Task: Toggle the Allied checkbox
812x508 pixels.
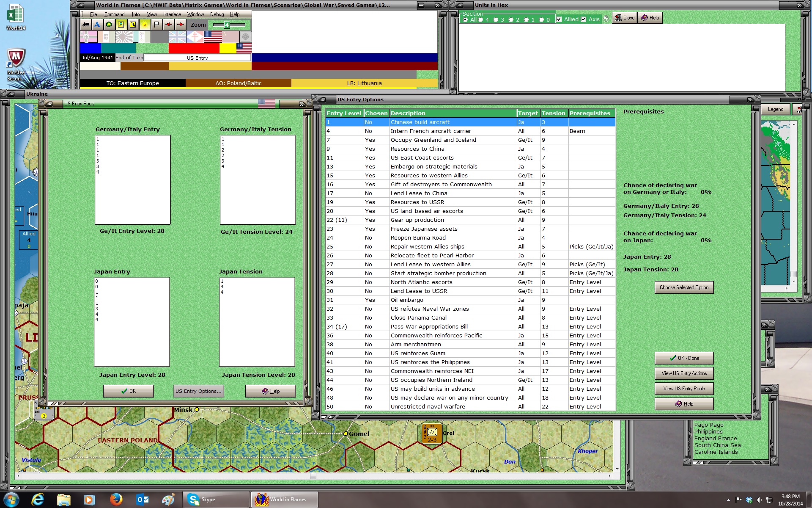Action: pos(559,19)
